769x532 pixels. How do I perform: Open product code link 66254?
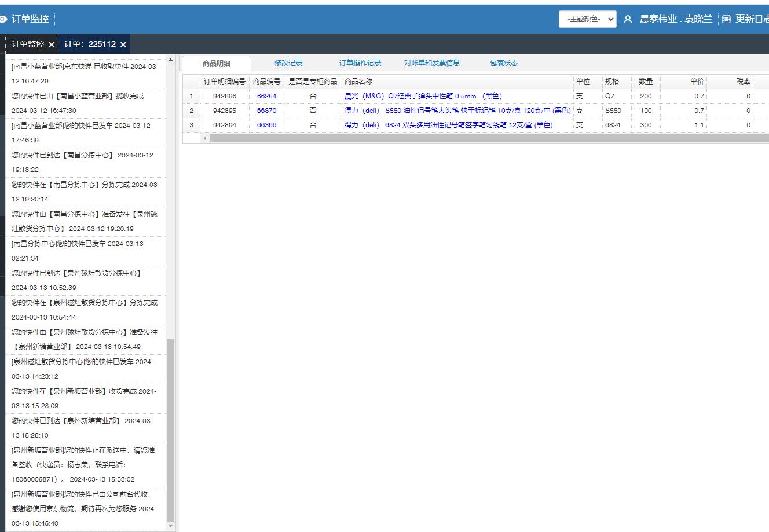267,96
